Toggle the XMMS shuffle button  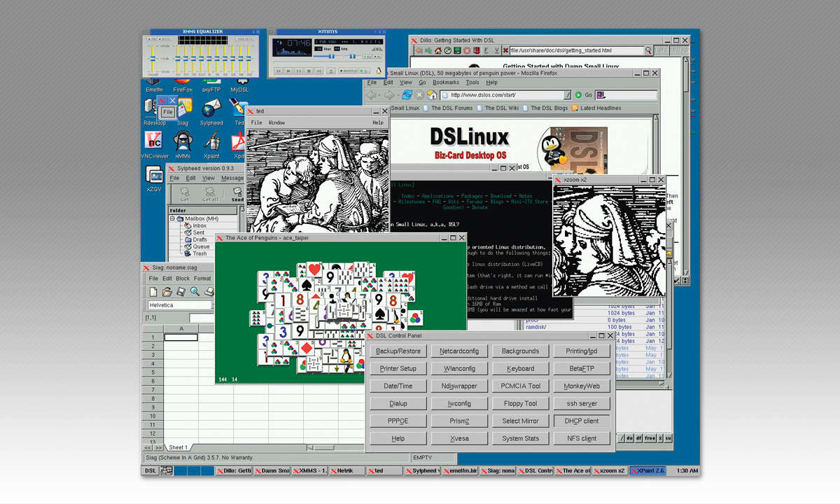(349, 71)
